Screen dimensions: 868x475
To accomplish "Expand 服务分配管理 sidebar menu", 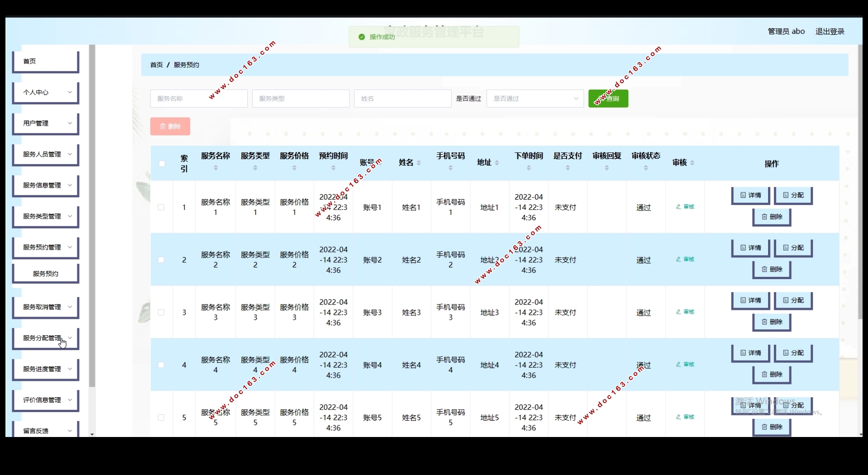I will (46, 338).
